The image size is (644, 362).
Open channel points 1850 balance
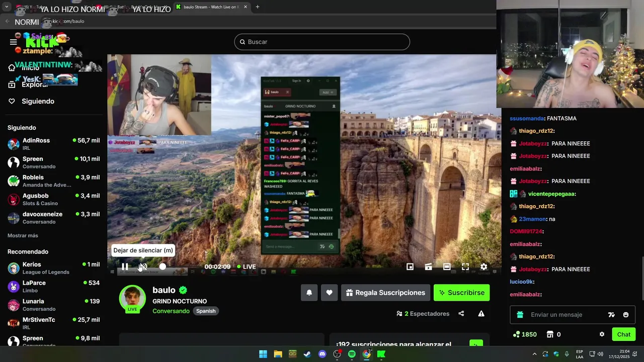pyautogui.click(x=524, y=334)
